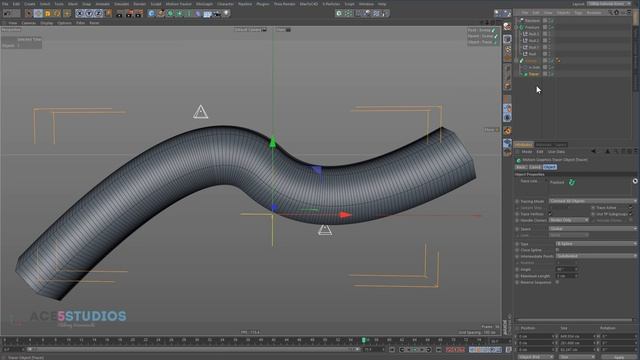The width and height of the screenshot is (640, 360).
Task: Open Intermediate Points dropdown
Action: coord(597,256)
